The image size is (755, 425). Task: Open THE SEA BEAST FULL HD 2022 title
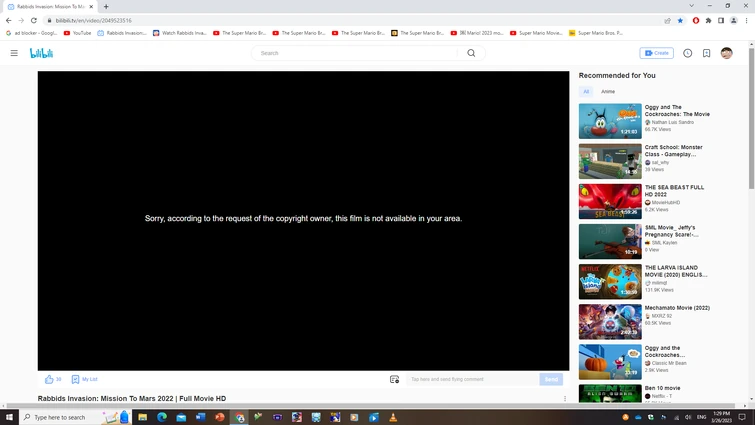tap(674, 191)
